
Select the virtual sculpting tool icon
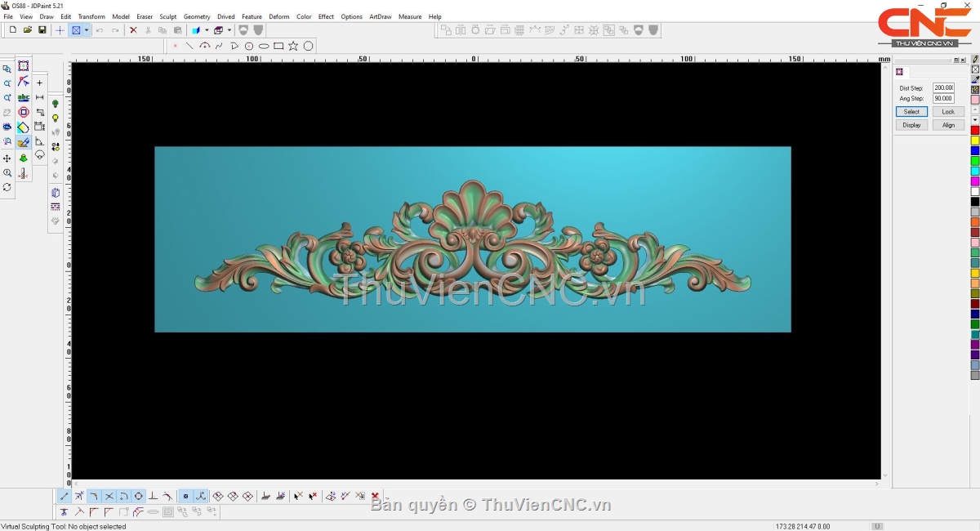[24, 142]
